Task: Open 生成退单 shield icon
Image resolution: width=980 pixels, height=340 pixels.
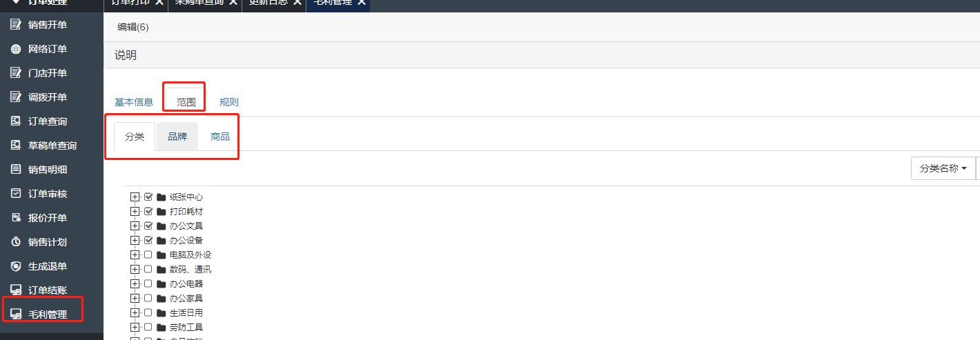Action: click(16, 266)
